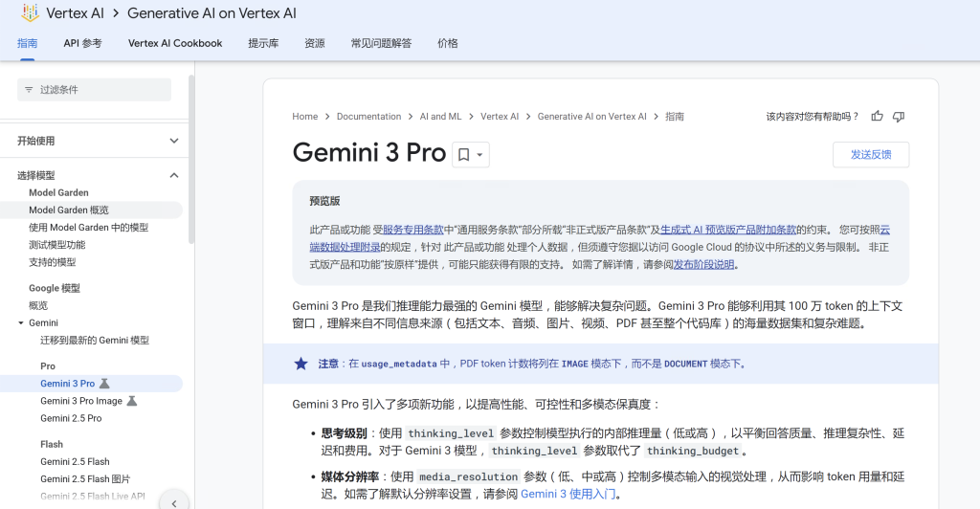Click Home in the breadcrumb

pyautogui.click(x=305, y=116)
